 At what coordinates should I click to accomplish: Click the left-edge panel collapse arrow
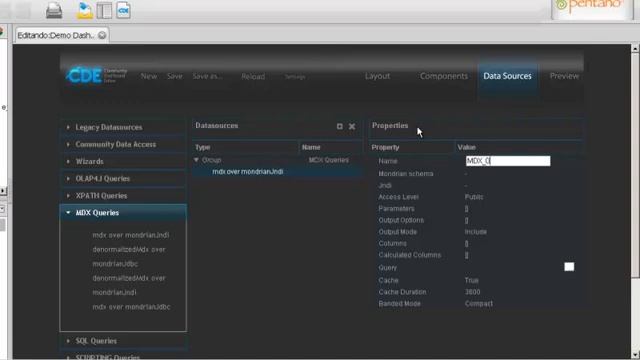(3, 191)
